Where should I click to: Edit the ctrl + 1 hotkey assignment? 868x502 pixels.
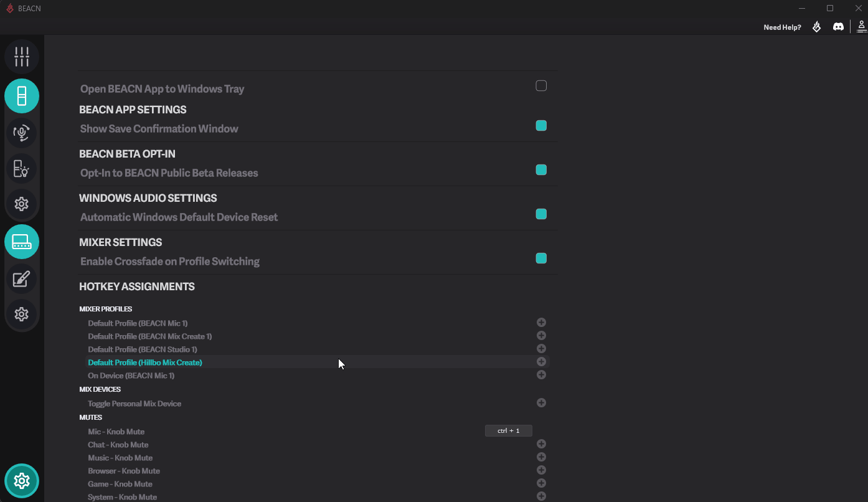coord(508,431)
